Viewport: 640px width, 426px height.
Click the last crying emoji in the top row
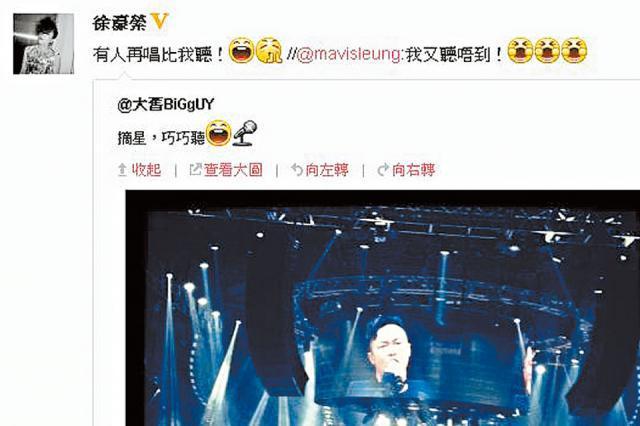pyautogui.click(x=574, y=51)
